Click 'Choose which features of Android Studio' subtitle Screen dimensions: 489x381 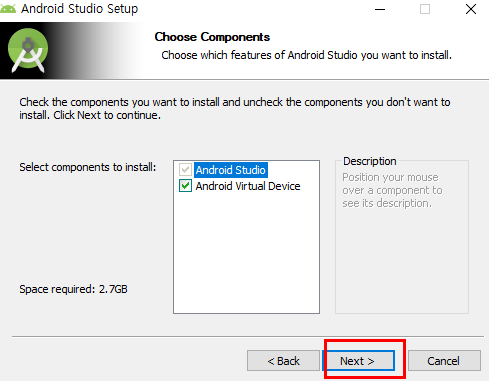306,55
